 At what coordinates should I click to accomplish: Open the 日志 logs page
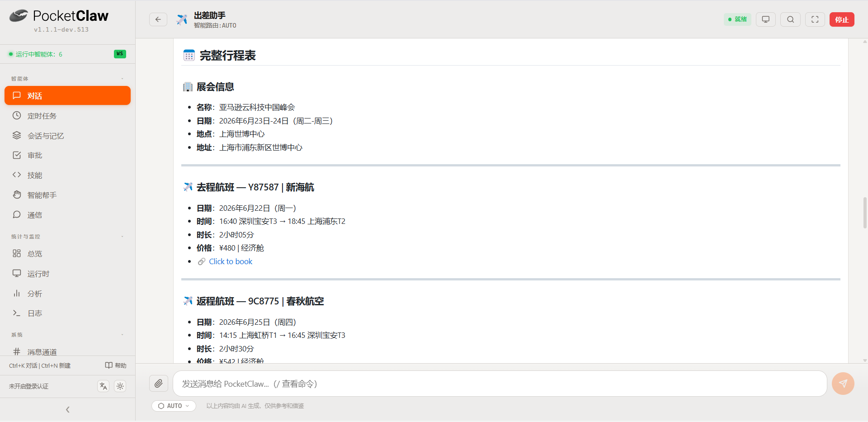(x=68, y=313)
